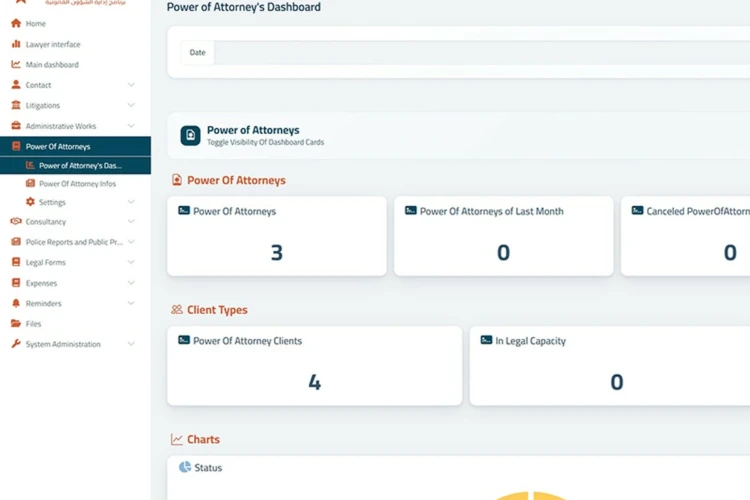The image size is (750, 500).
Task: Click the Main dashboard line chart icon
Action: [x=16, y=64]
